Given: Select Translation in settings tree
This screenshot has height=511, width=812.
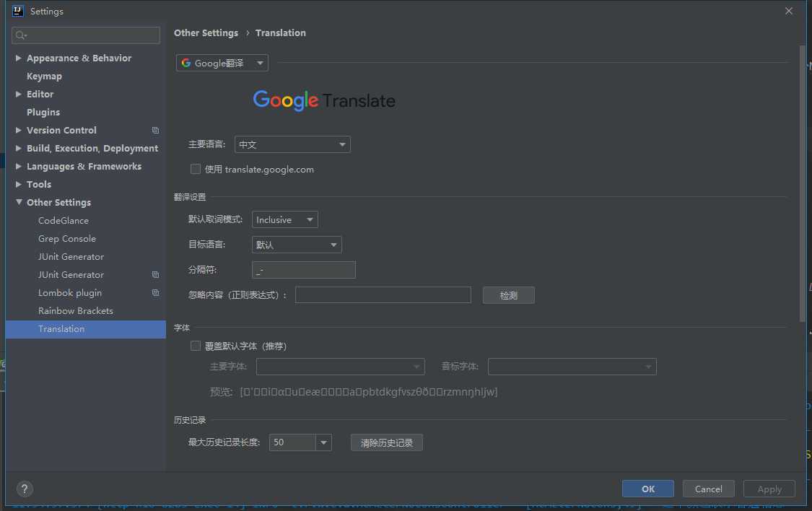Looking at the screenshot, I should pos(85,329).
